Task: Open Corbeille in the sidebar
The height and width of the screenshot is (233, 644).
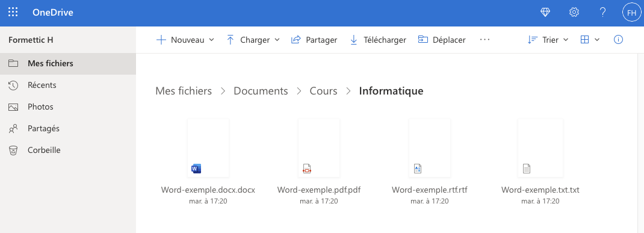Action: click(68, 151)
